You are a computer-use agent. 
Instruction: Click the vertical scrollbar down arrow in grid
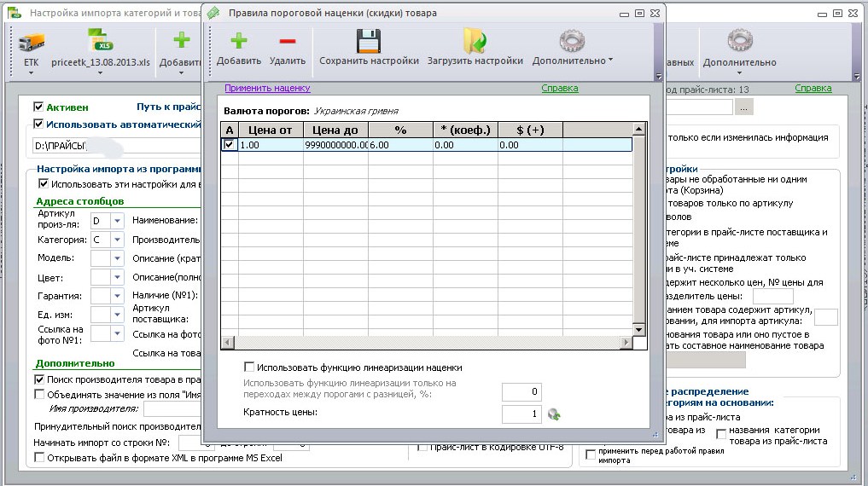pos(638,329)
